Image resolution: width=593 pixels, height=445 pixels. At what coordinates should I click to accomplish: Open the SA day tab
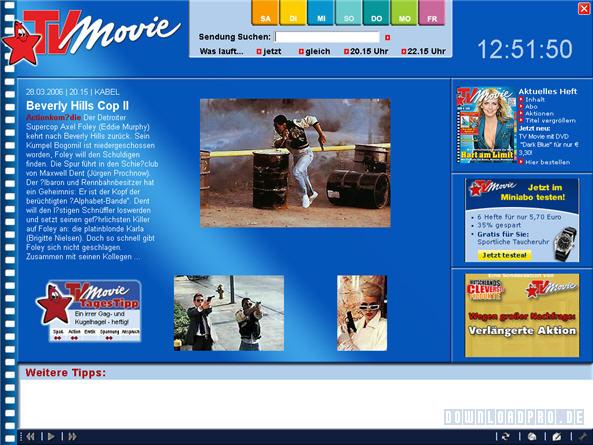265,13
